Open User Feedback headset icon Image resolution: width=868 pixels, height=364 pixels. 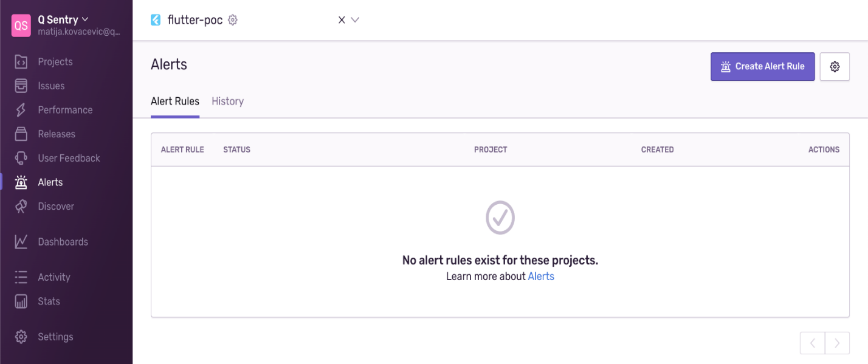(21, 158)
